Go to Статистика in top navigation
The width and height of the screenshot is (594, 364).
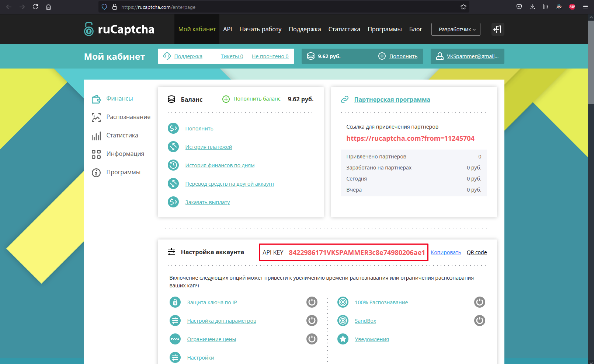coord(344,29)
